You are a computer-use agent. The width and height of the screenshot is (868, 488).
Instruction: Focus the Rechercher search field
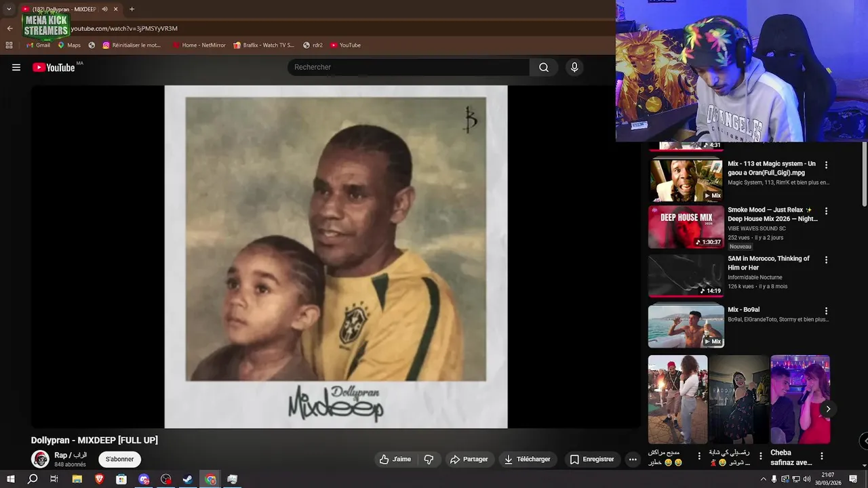click(409, 67)
